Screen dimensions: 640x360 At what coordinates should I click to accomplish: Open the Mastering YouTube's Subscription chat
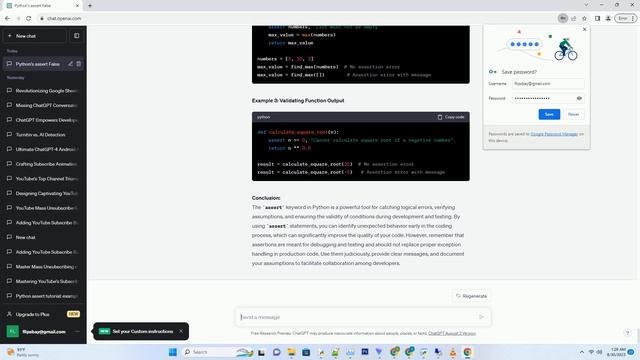point(43,281)
